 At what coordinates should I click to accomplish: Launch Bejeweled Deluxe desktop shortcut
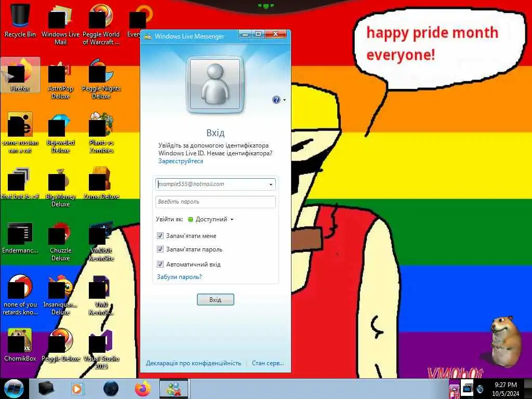[60, 132]
